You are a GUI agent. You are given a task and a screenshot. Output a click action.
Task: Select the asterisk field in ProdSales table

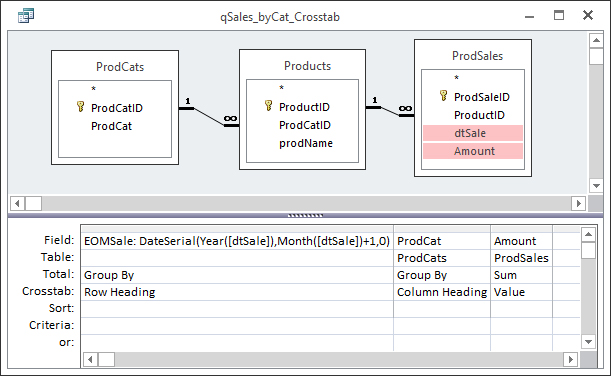(x=456, y=78)
